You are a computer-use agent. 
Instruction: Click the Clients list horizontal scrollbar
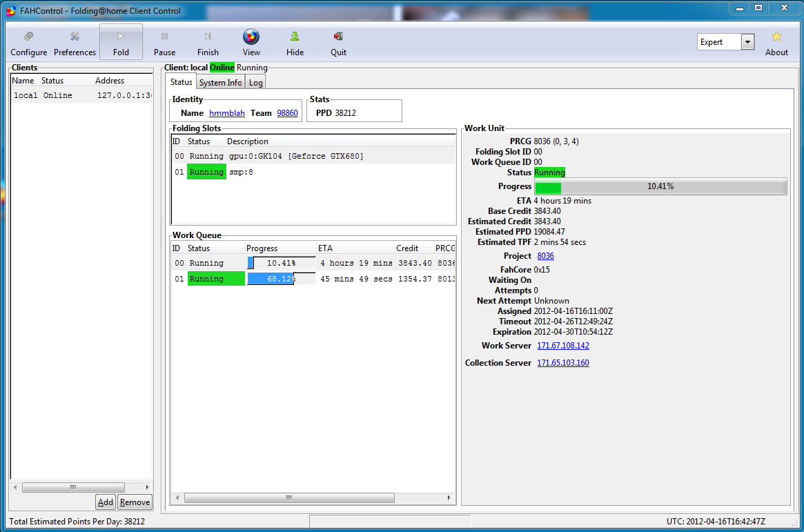[73, 487]
